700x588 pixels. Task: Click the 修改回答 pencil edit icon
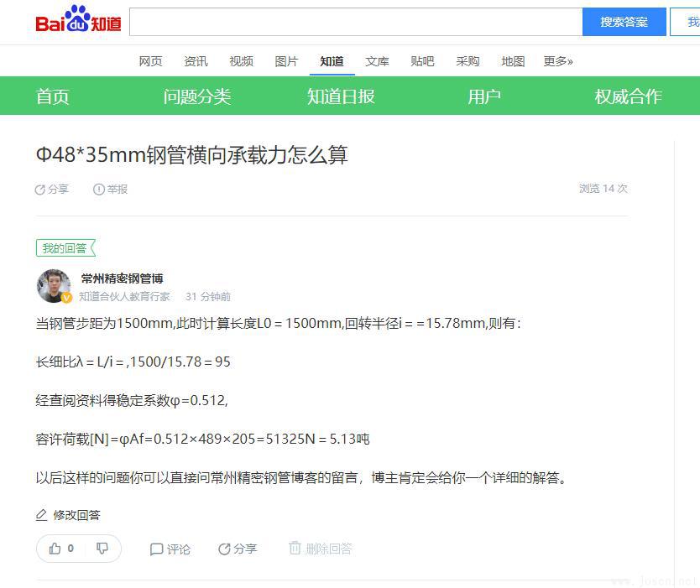click(42, 515)
